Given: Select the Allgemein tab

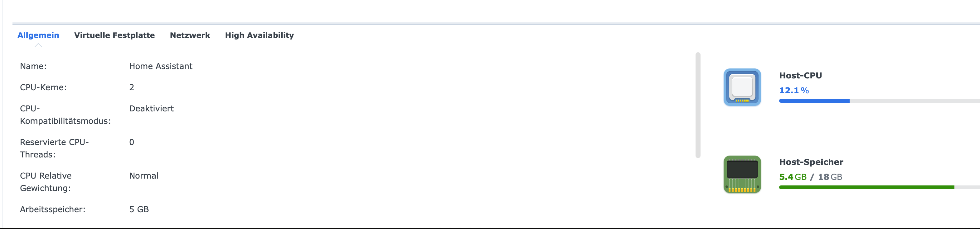Looking at the screenshot, I should tap(38, 35).
